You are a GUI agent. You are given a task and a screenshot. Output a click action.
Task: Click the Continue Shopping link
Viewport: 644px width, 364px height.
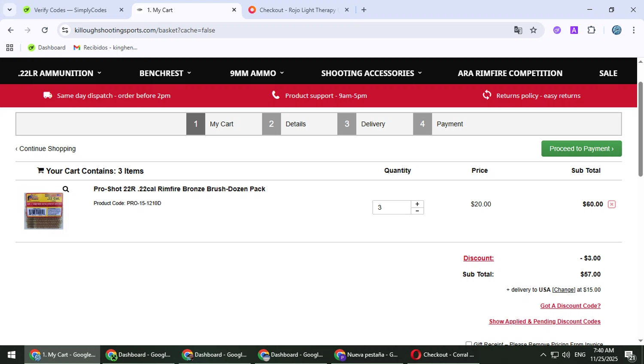(46, 149)
